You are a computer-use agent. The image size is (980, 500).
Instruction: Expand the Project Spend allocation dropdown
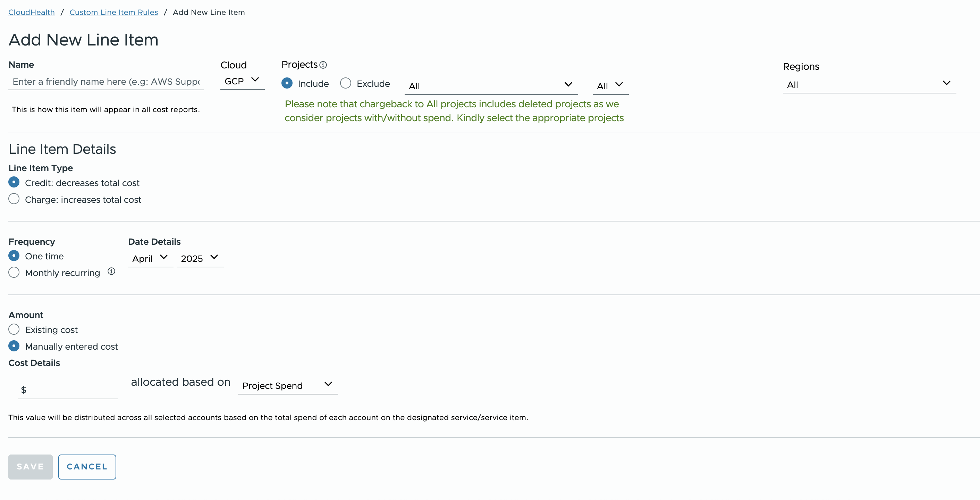pos(288,385)
